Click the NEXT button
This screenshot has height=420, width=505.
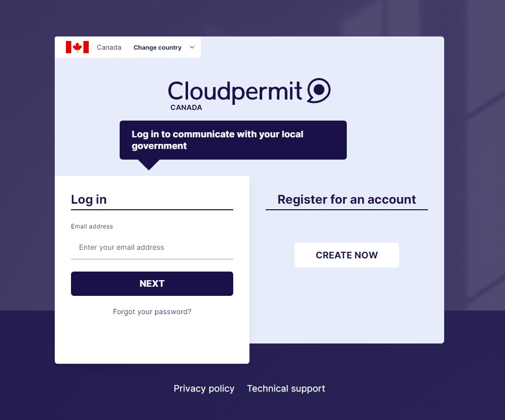(x=152, y=284)
